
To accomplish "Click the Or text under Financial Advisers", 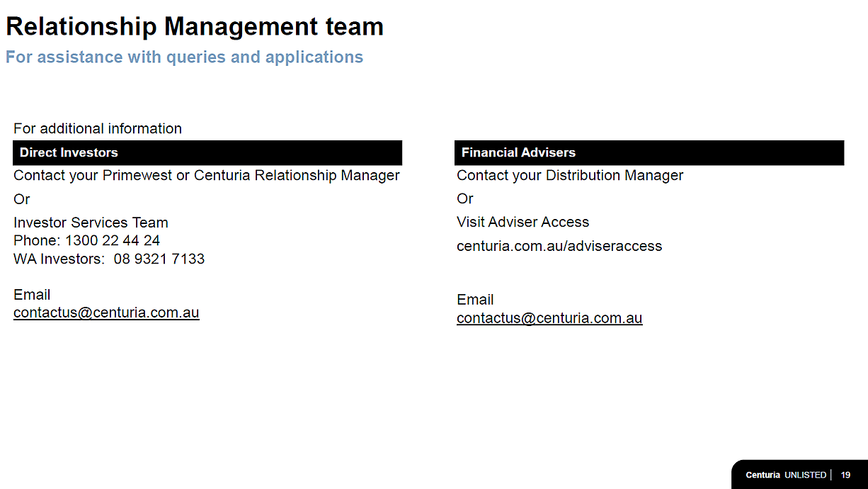I will [x=465, y=198].
